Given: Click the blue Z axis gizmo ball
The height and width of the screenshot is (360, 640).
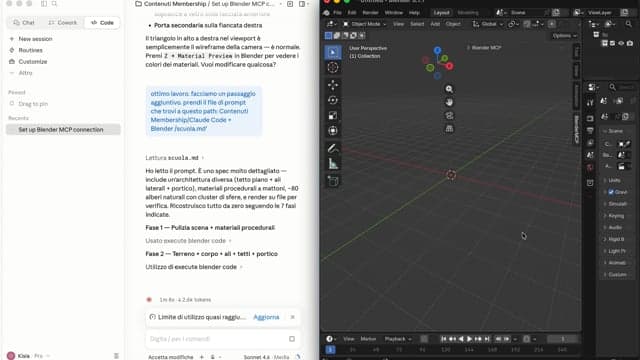Looking at the screenshot, I should pos(437,50).
